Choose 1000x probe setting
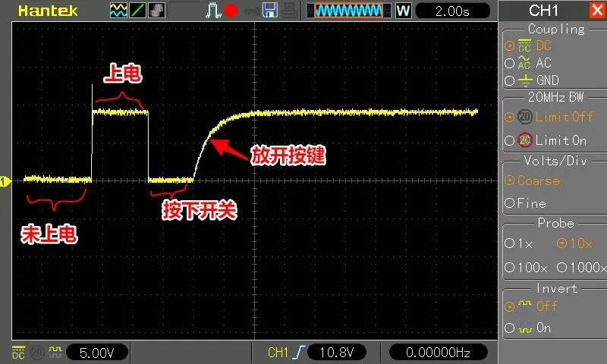 coord(562,268)
